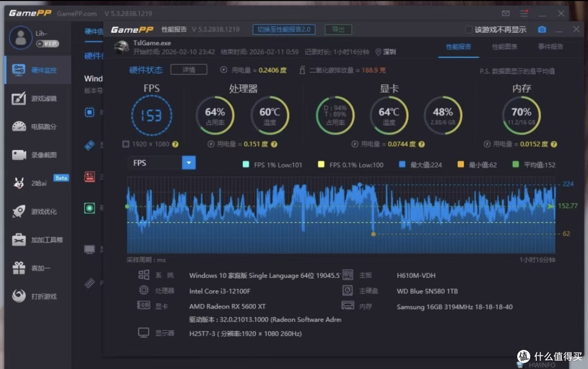Toggle the 平均值:152 legend swatch

click(x=516, y=164)
